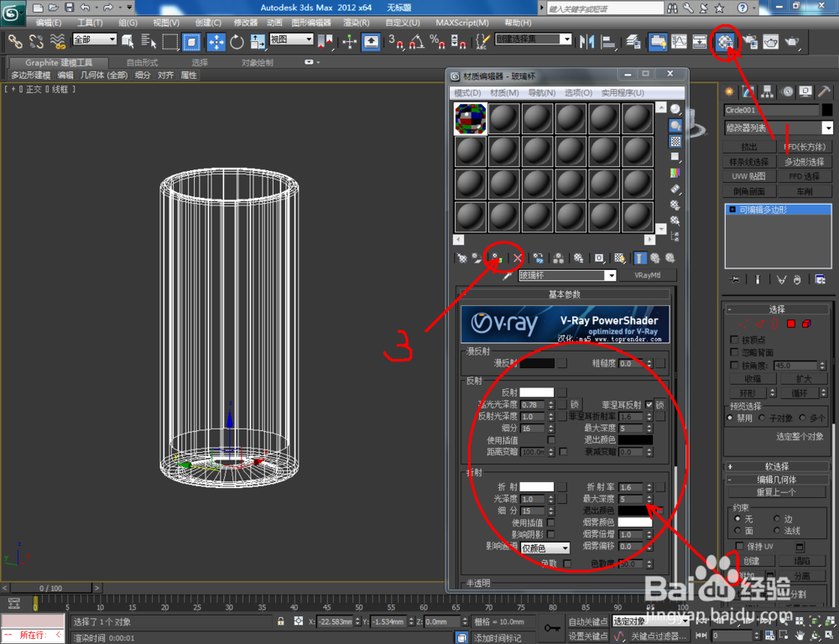Expand the 软选择 rollout
This screenshot has width=839, height=644.
(x=776, y=466)
